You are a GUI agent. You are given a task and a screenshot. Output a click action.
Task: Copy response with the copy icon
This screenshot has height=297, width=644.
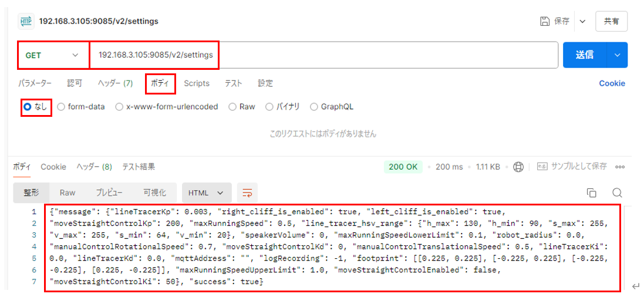(592, 193)
